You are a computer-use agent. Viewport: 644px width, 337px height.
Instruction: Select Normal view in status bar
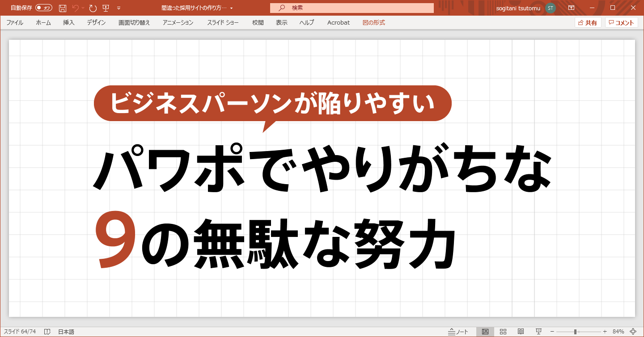[x=485, y=331]
